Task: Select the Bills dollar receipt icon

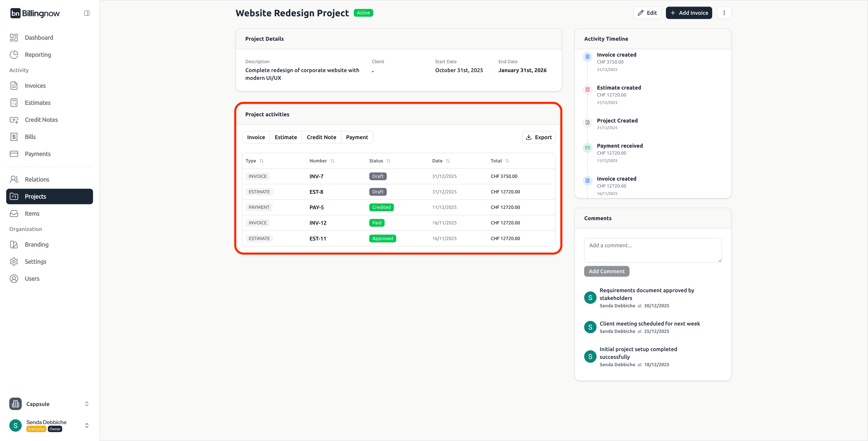Action: 14,137
